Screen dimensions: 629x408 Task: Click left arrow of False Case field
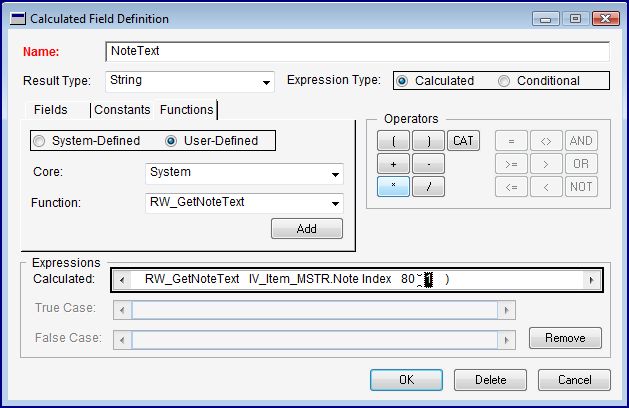122,340
